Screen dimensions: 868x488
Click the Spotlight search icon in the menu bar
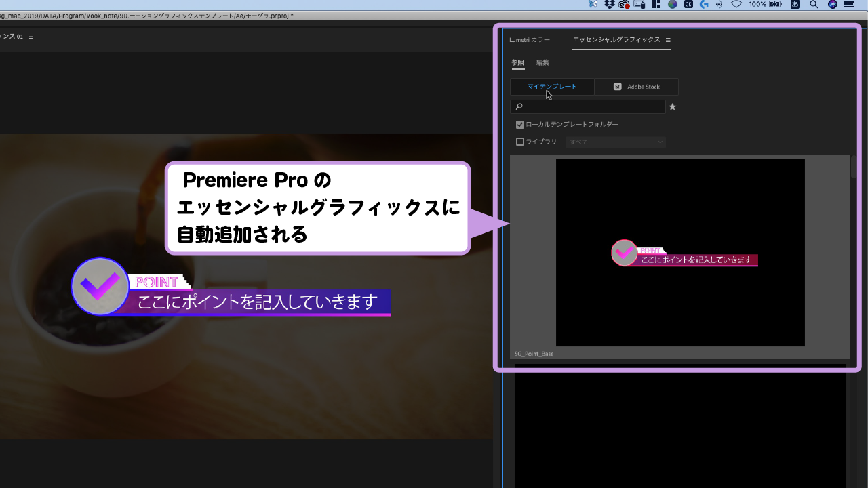point(815,5)
